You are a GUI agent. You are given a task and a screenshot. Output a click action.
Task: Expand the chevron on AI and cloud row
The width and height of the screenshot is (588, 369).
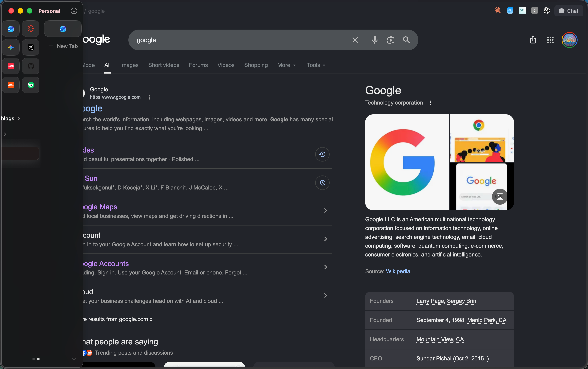(326, 296)
